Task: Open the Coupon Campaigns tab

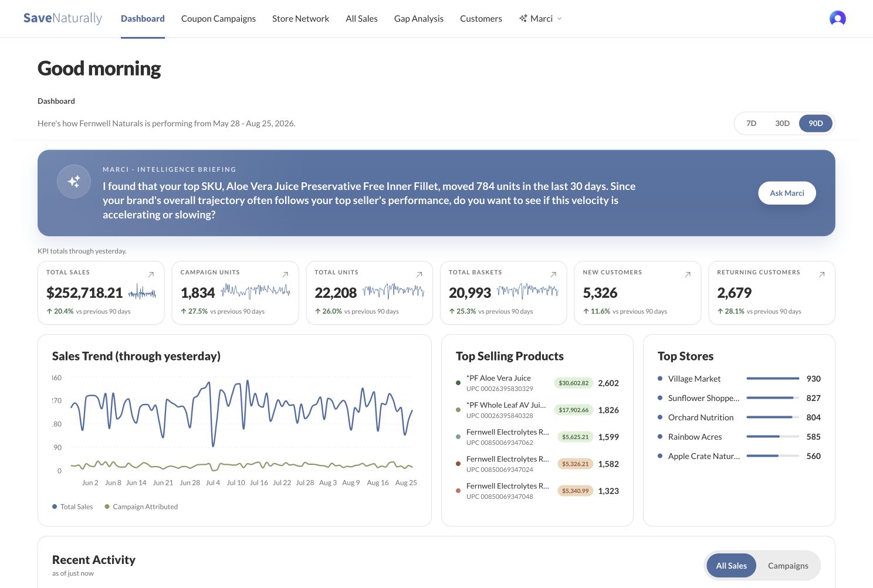Action: coord(218,19)
